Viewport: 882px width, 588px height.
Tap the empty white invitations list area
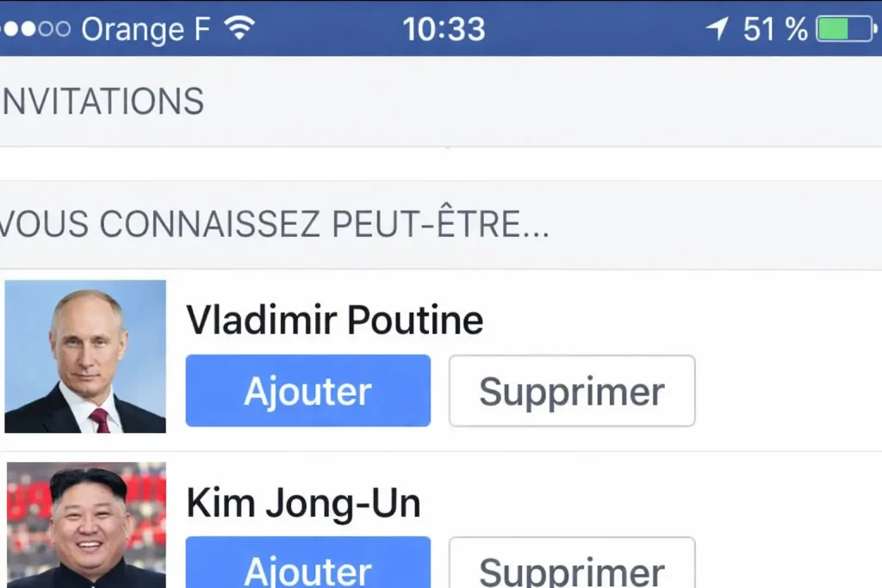click(x=441, y=164)
